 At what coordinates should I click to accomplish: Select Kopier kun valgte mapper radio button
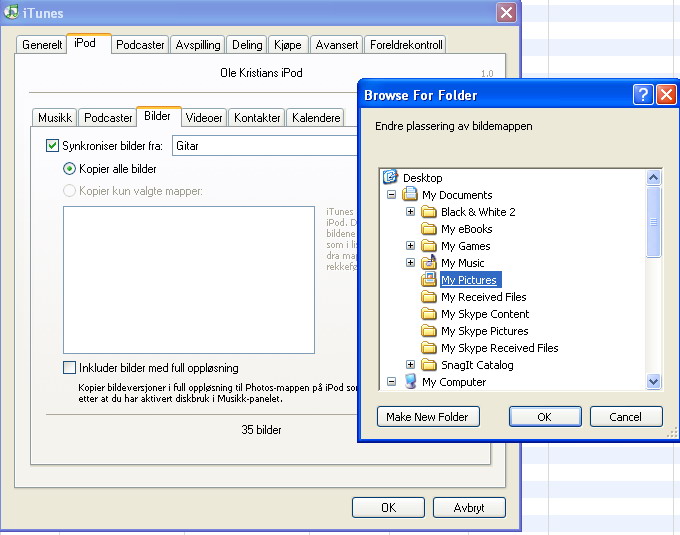tap(69, 190)
